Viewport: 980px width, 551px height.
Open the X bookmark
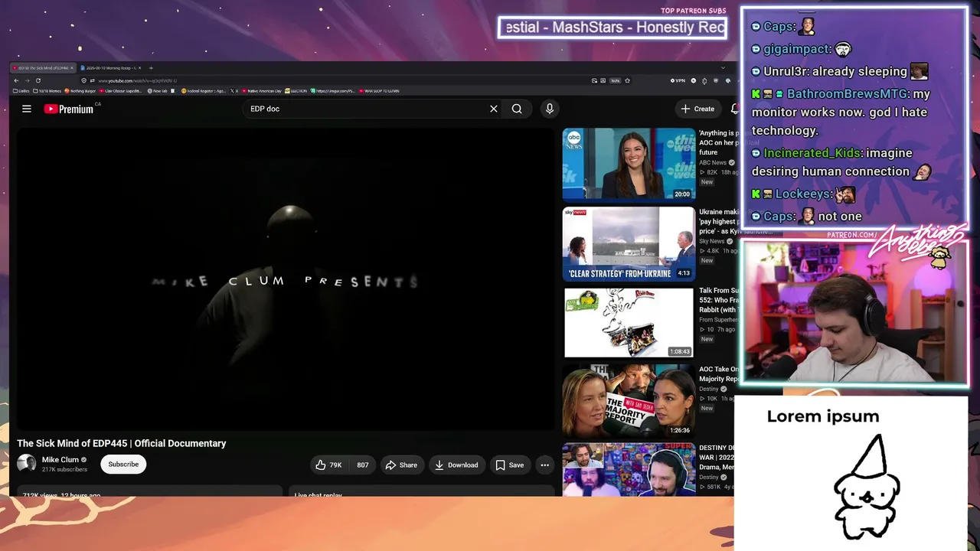click(x=234, y=91)
